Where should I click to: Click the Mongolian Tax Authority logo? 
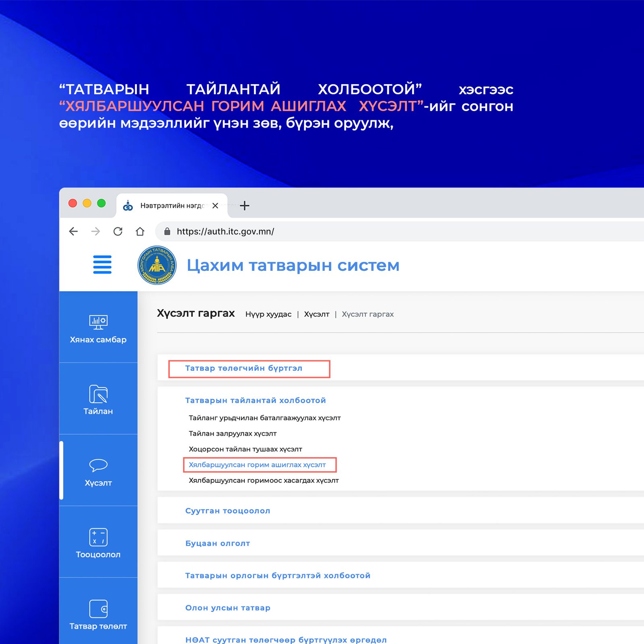pos(157,265)
